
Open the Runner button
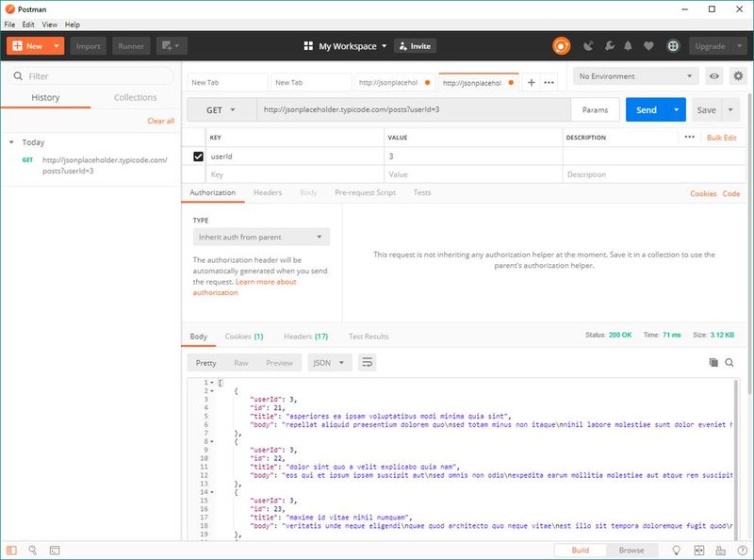(131, 46)
